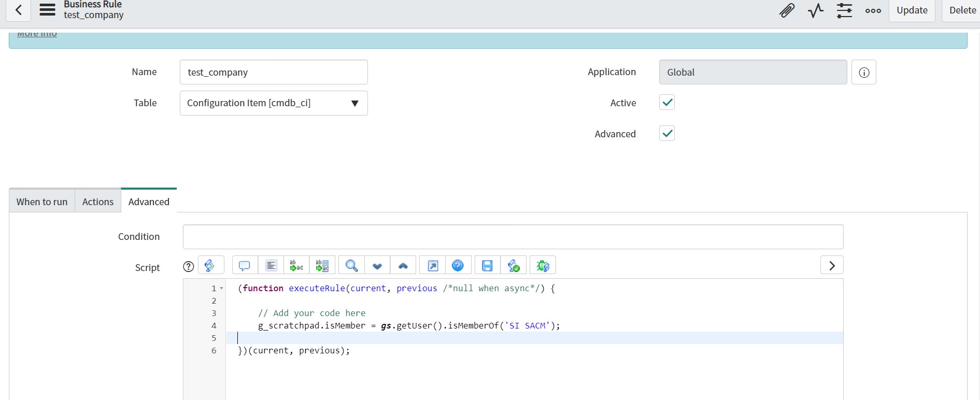This screenshot has height=400, width=980.
Task: Toggle full screen script editor
Action: click(433, 265)
